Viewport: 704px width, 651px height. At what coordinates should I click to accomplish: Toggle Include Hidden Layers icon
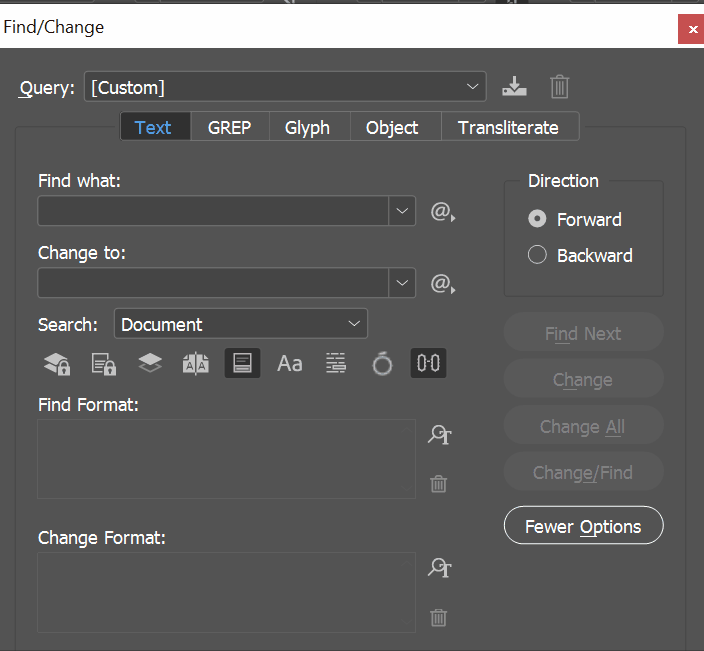pos(150,364)
